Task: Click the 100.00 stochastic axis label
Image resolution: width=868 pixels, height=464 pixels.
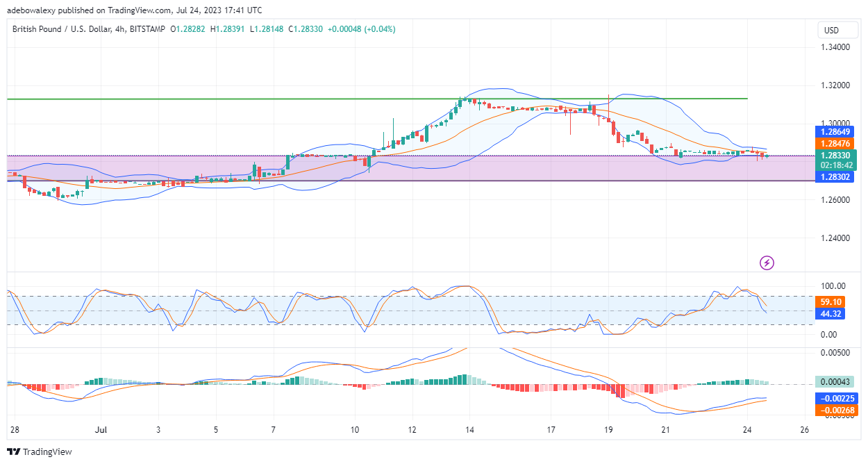Action: click(834, 286)
